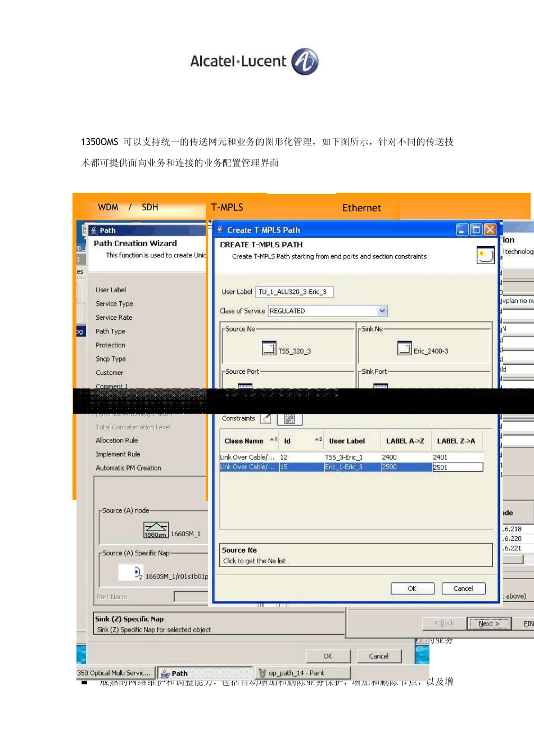Maximize the Create T-MPLS Path dialog
The image size is (534, 756).
click(x=476, y=229)
